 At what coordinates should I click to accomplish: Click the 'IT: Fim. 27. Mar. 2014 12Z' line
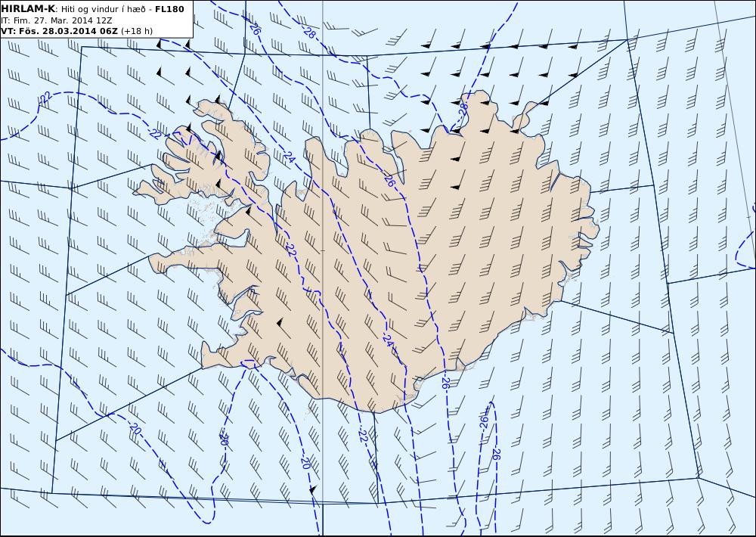(57, 20)
